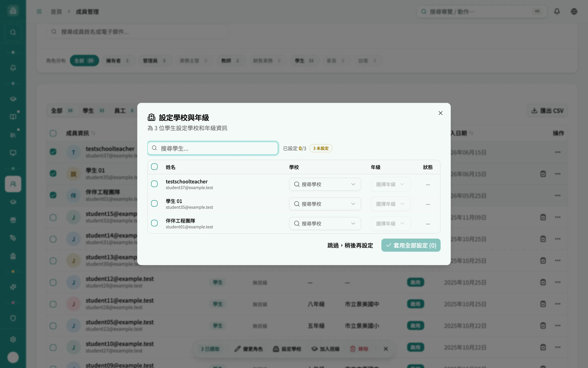Screen dimensions: 588x368
Task: Switch to the 員工 tab
Action: (124, 111)
